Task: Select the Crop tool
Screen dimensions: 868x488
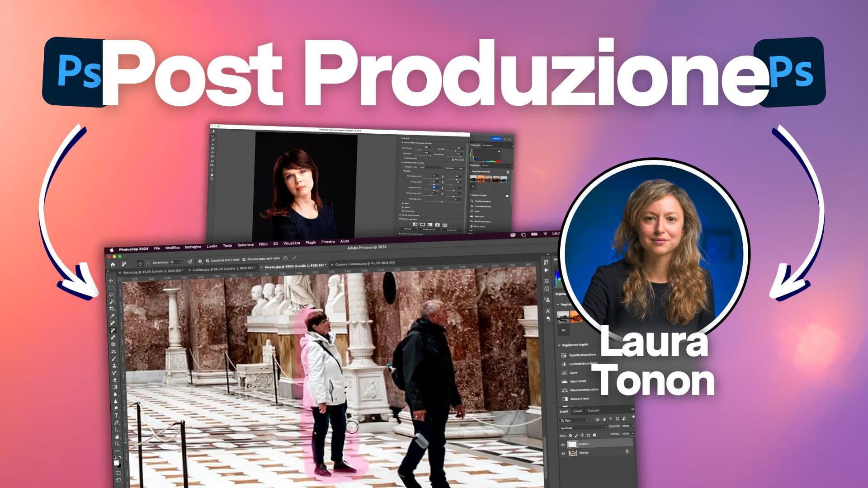Action: (x=112, y=309)
